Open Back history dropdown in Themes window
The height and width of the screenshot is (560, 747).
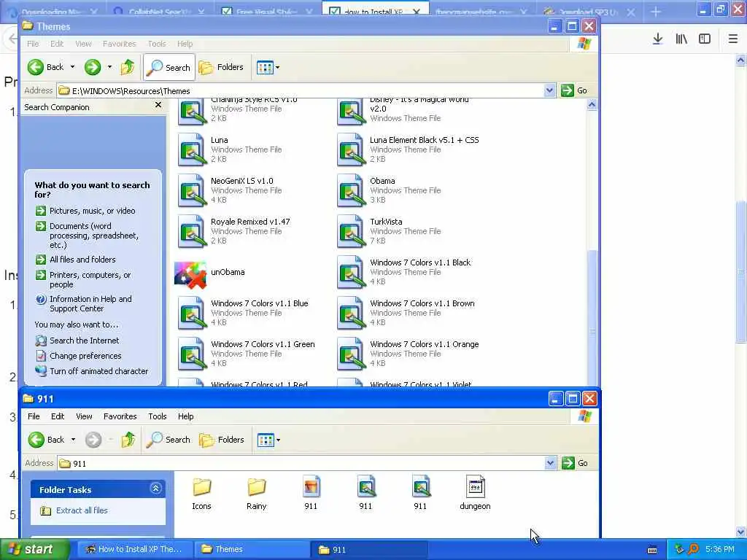(72, 67)
